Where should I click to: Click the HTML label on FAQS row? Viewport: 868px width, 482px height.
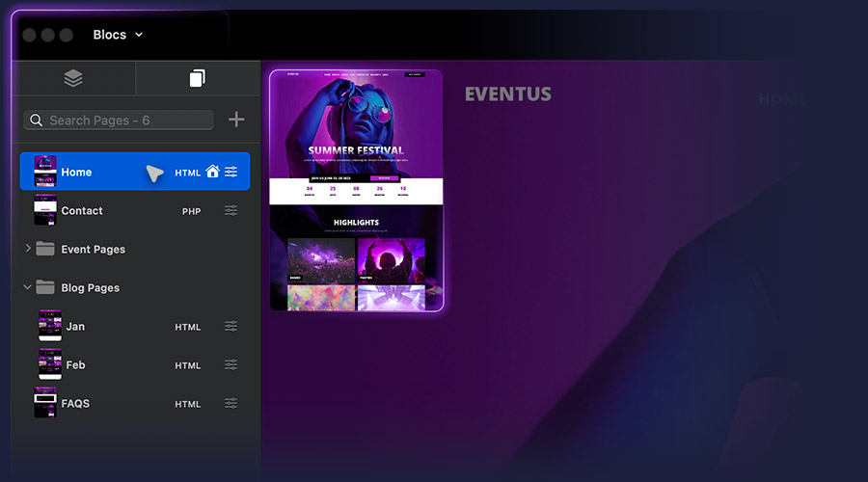tap(188, 405)
